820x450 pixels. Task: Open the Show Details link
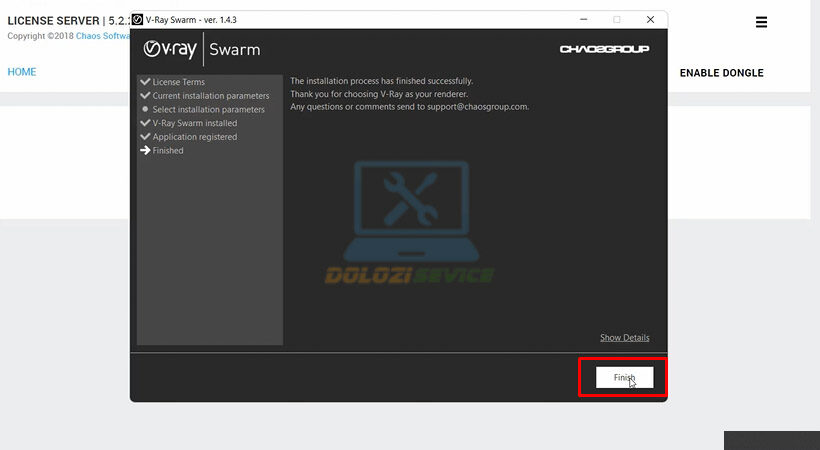pos(624,338)
